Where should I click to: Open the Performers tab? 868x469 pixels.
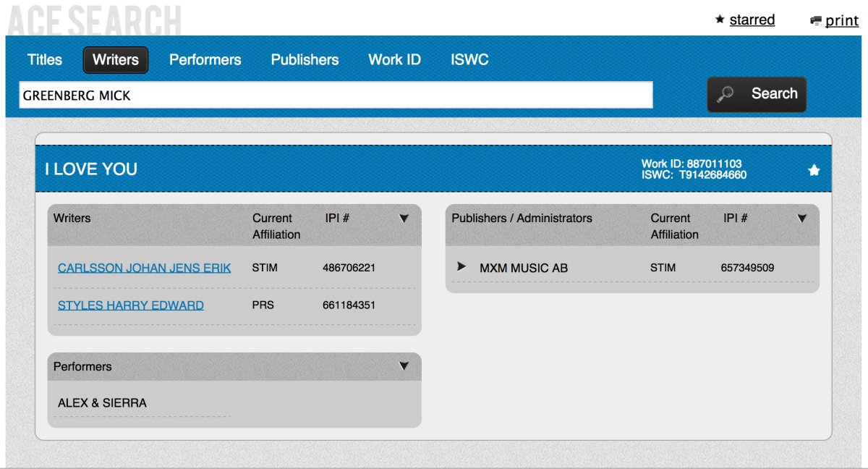pos(205,60)
